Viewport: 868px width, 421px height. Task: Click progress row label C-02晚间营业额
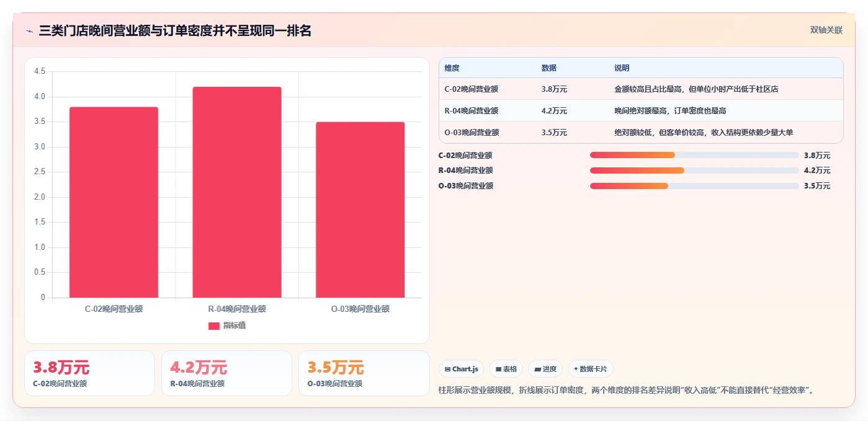(465, 155)
